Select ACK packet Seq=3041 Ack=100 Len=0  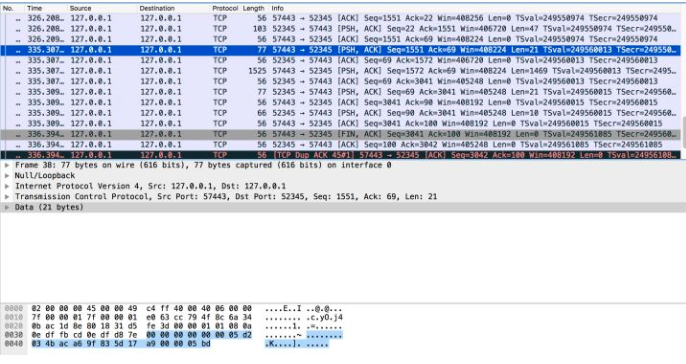point(341,123)
